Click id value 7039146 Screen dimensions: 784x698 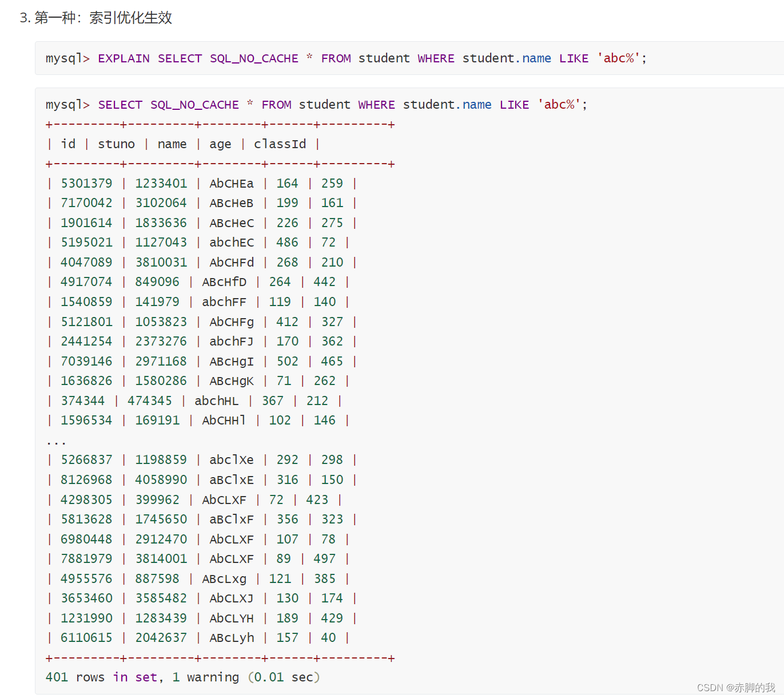point(86,362)
